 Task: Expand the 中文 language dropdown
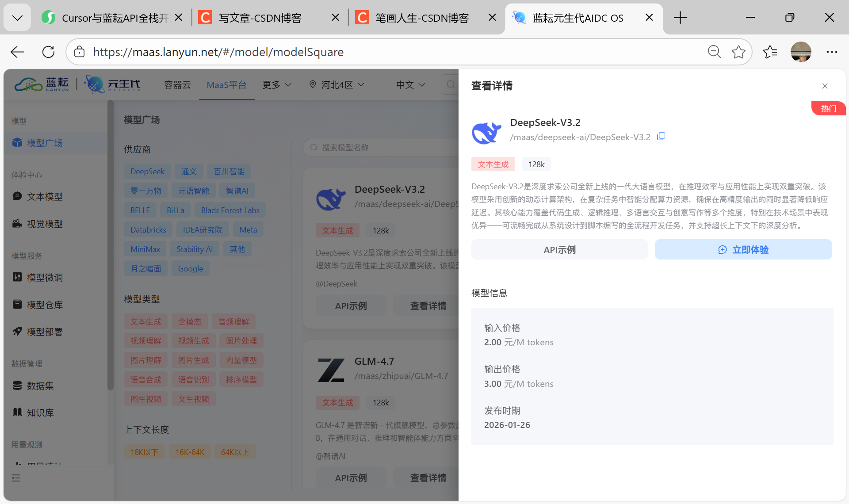(409, 84)
